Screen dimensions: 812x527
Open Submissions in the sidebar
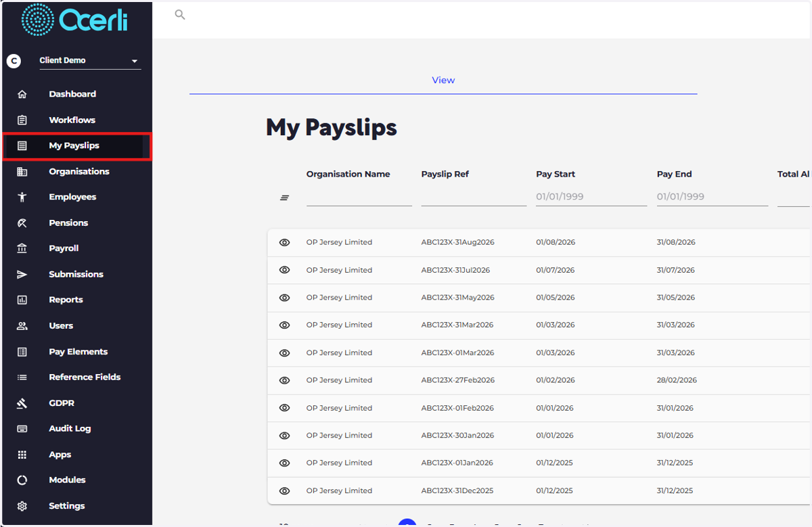76,274
